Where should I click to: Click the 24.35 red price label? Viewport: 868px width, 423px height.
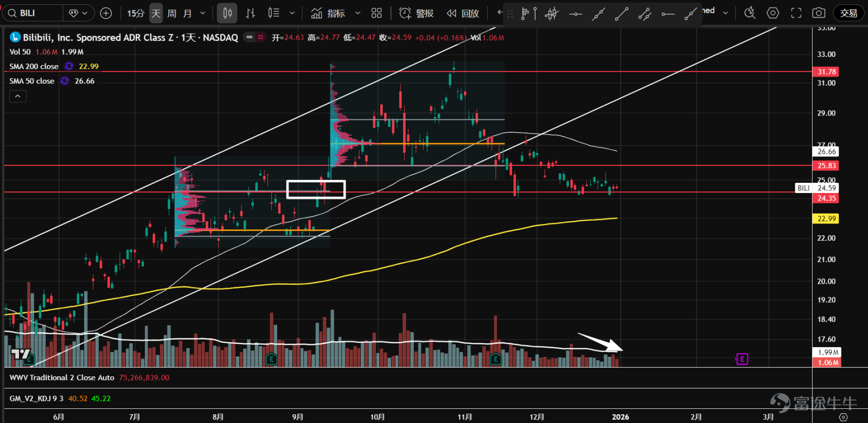click(x=827, y=198)
